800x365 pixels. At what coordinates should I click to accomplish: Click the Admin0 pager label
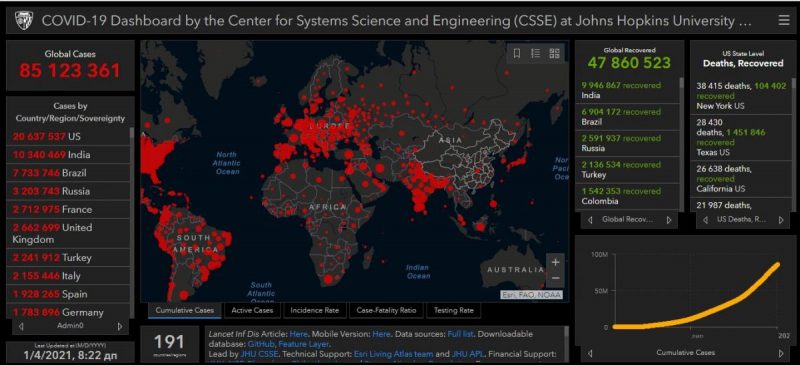pyautogui.click(x=70, y=326)
